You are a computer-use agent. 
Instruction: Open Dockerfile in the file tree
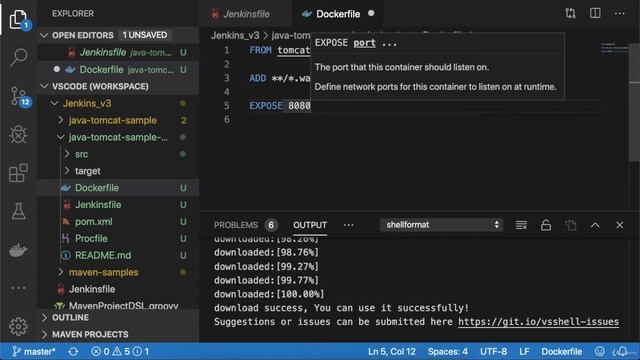coord(118,188)
